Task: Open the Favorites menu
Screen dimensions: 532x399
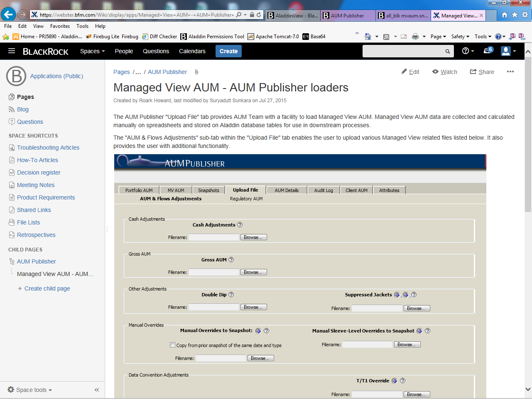Action: coord(60,26)
